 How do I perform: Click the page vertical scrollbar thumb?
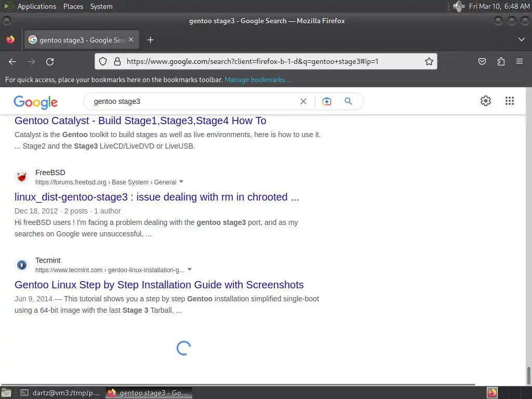tap(528, 375)
